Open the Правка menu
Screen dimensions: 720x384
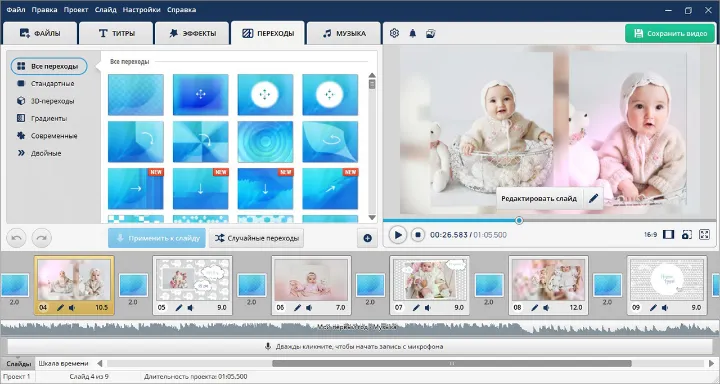(x=45, y=9)
